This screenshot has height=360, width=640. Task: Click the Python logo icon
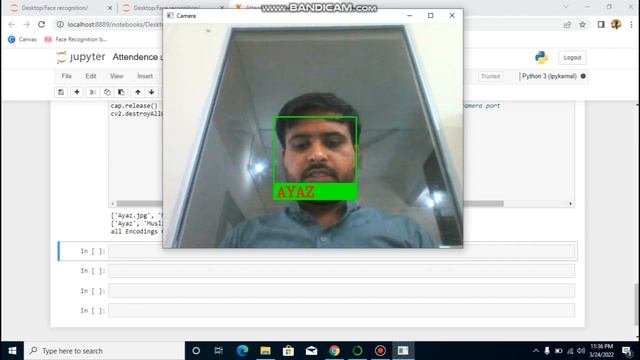pyautogui.click(x=541, y=58)
